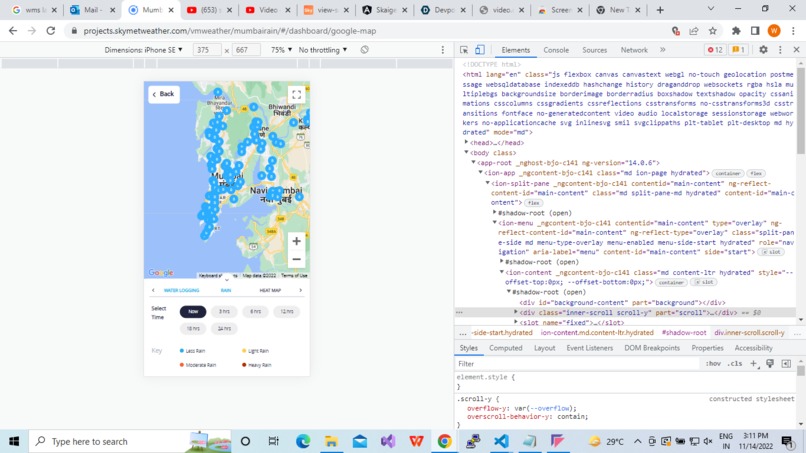Enter fullscreen on the map
Screen dimensions: 806x453
[297, 95]
